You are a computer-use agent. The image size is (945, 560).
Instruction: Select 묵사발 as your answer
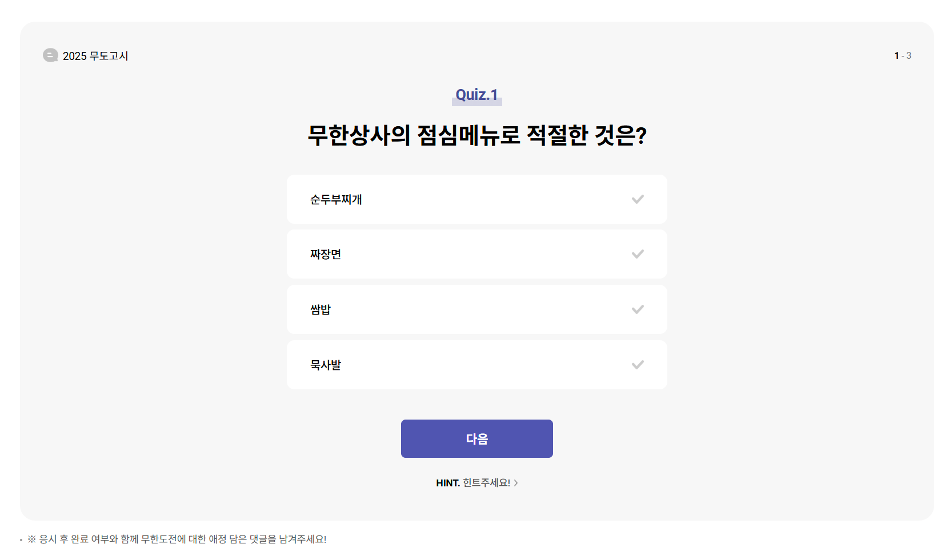[476, 365]
